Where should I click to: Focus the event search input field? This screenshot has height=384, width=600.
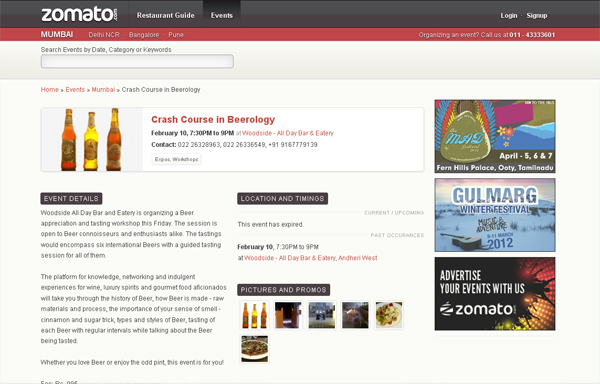137,61
